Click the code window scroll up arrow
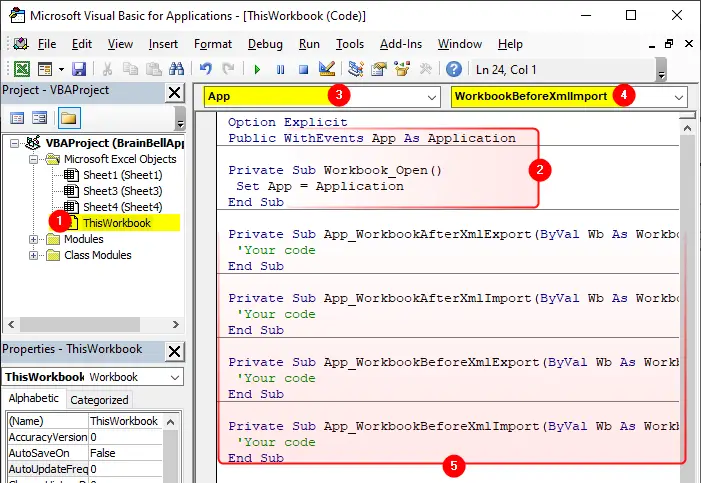This screenshot has width=701, height=483. point(687,128)
